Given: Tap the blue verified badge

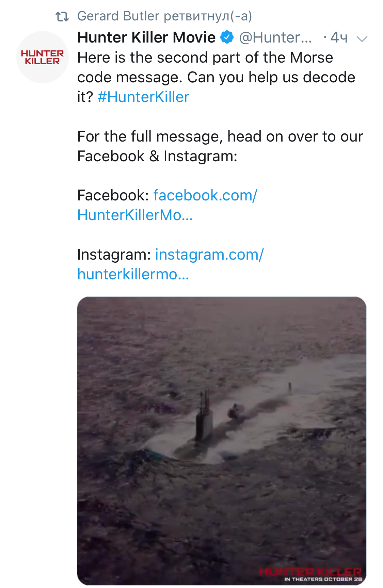Looking at the screenshot, I should (x=227, y=37).
